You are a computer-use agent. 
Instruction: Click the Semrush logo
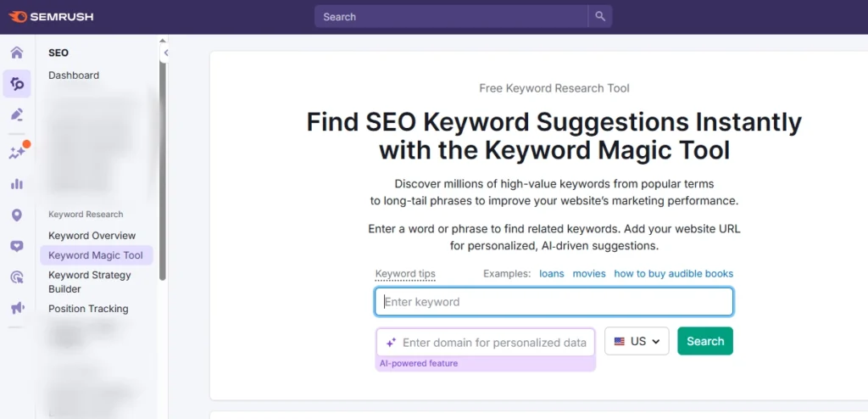[51, 16]
